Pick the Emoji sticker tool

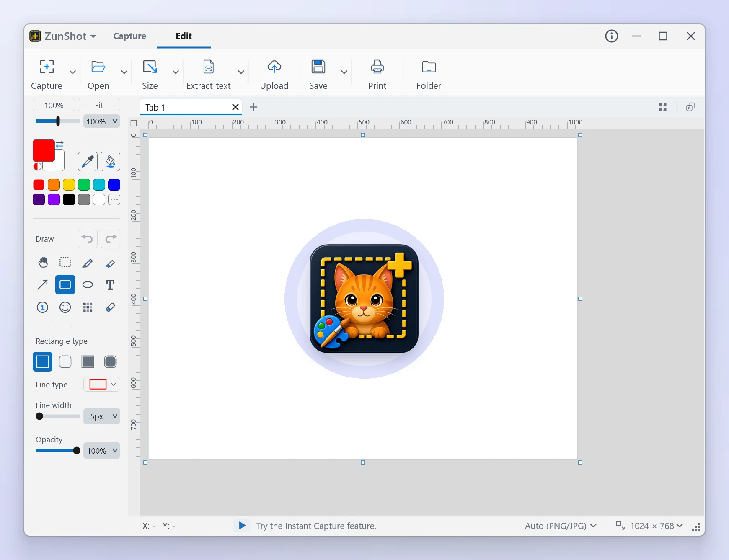[x=65, y=307]
